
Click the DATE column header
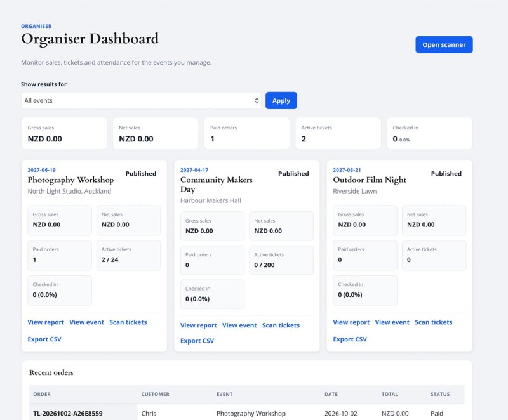tap(331, 394)
